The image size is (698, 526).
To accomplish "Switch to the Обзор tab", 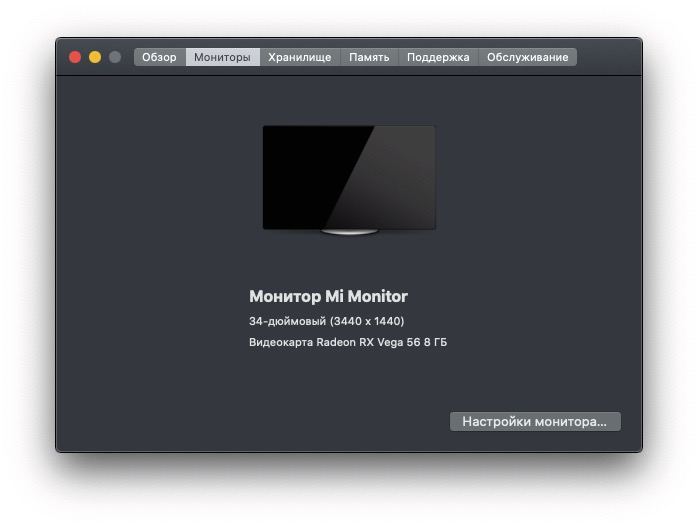I will (x=159, y=57).
